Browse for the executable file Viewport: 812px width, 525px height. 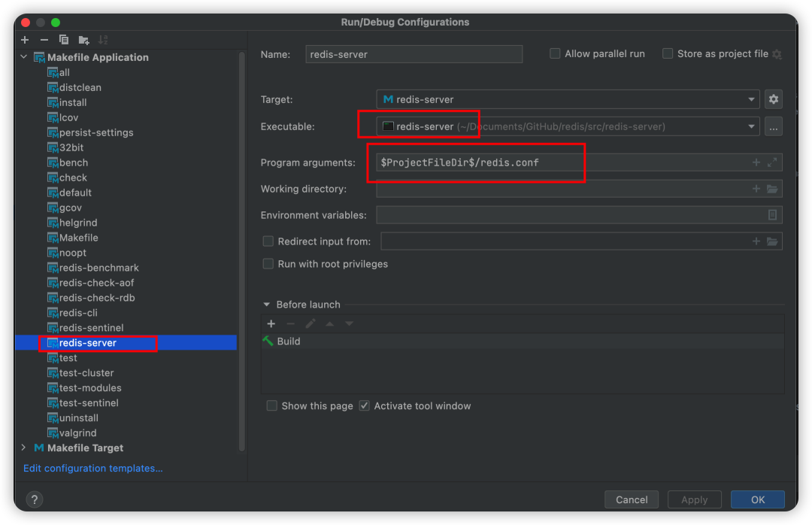tap(774, 126)
